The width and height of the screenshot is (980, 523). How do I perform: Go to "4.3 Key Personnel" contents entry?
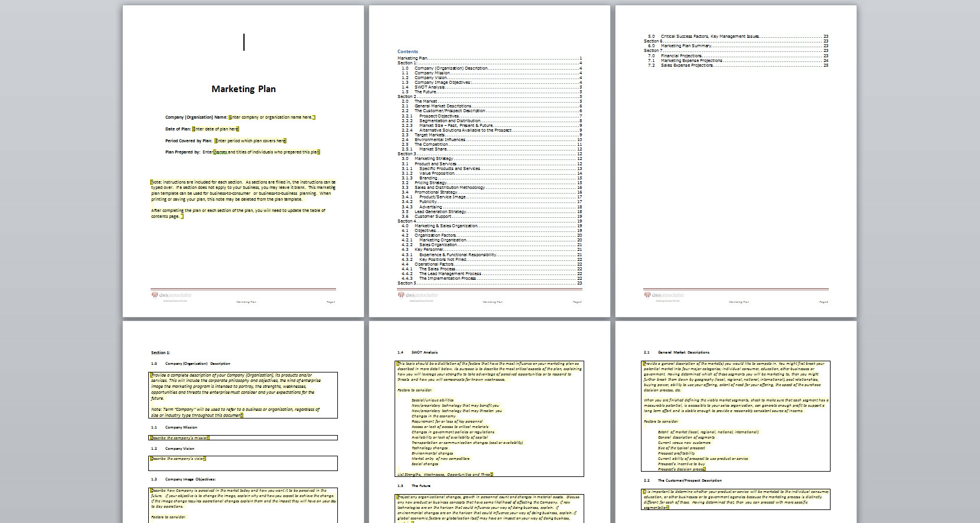point(491,250)
